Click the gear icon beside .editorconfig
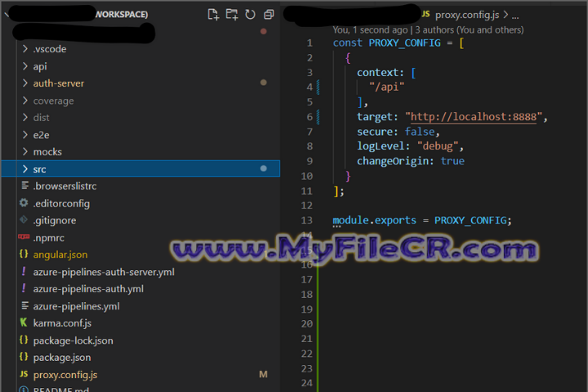The image size is (588, 392). coord(24,203)
